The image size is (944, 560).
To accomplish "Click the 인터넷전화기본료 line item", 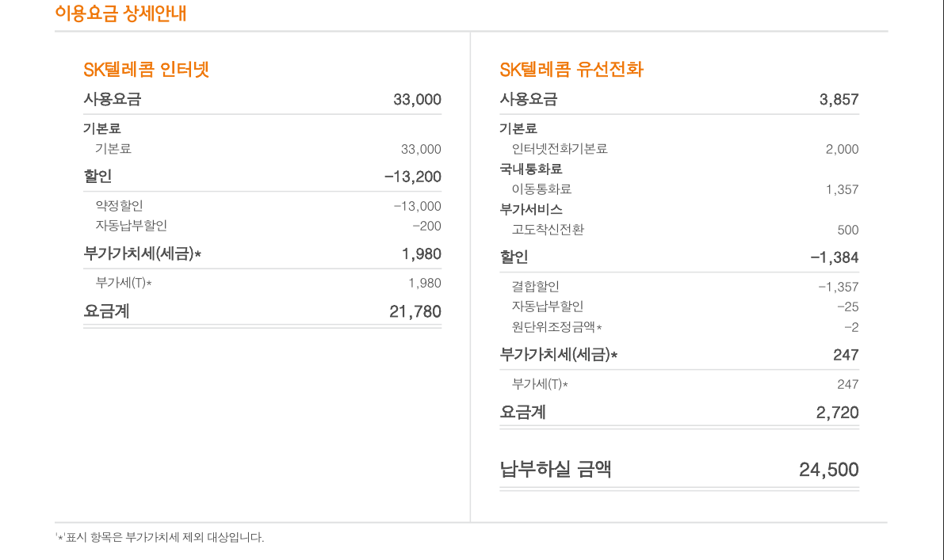I will [x=560, y=149].
